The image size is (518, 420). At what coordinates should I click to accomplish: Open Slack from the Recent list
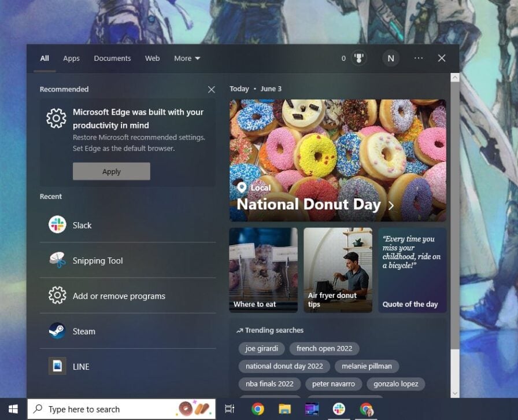tap(82, 225)
